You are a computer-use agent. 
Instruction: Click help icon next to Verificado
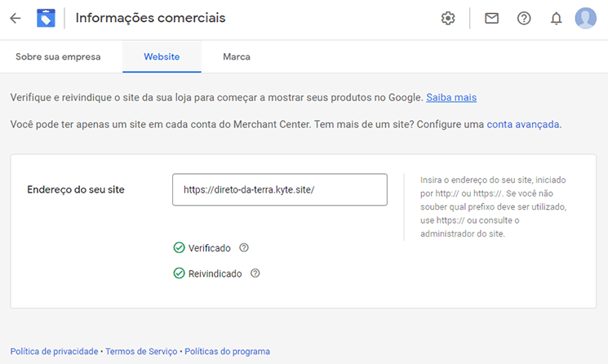[244, 247]
